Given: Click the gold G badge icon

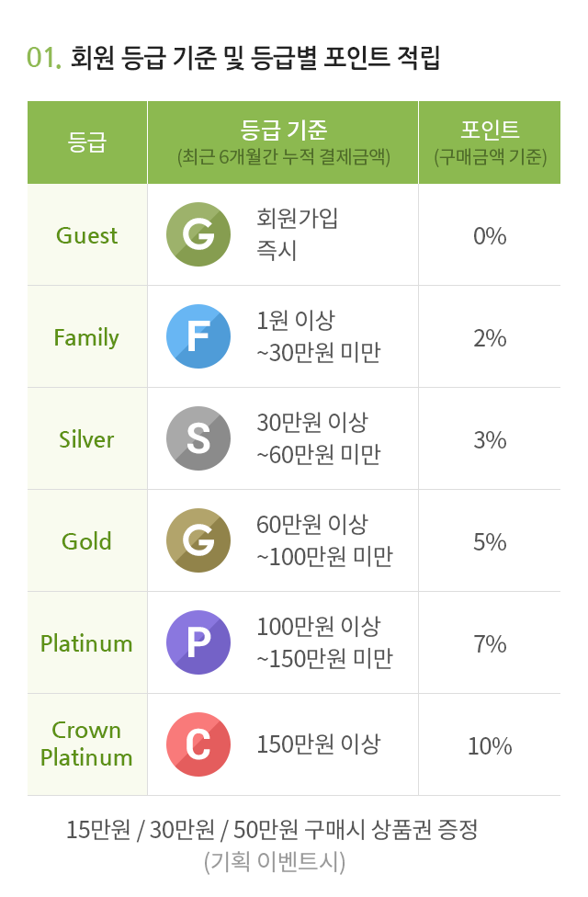Looking at the screenshot, I should coord(198,540).
